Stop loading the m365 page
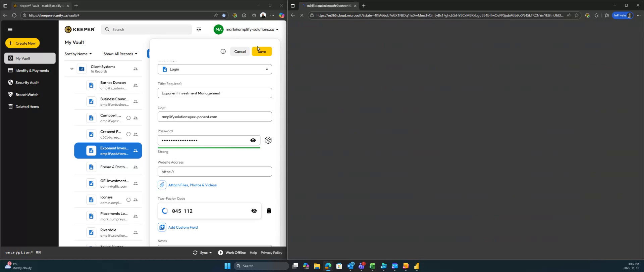This screenshot has width=644, height=272. (302, 15)
